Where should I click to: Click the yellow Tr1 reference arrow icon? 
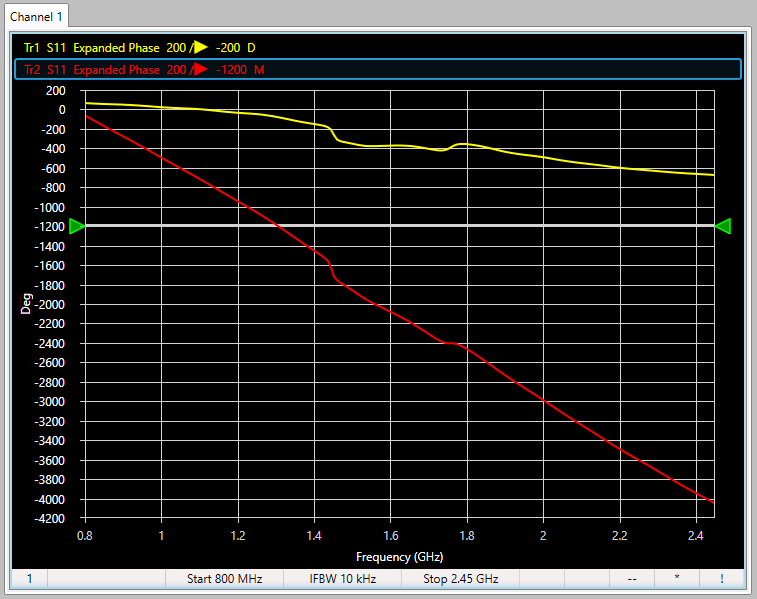coord(200,47)
